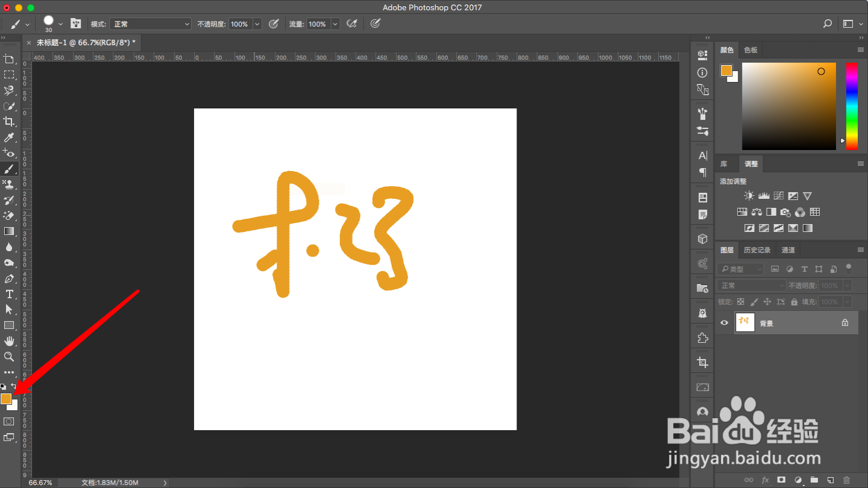Open the layer filter 类型 dropdown
Image resolution: width=868 pixels, height=488 pixels.
click(x=740, y=269)
